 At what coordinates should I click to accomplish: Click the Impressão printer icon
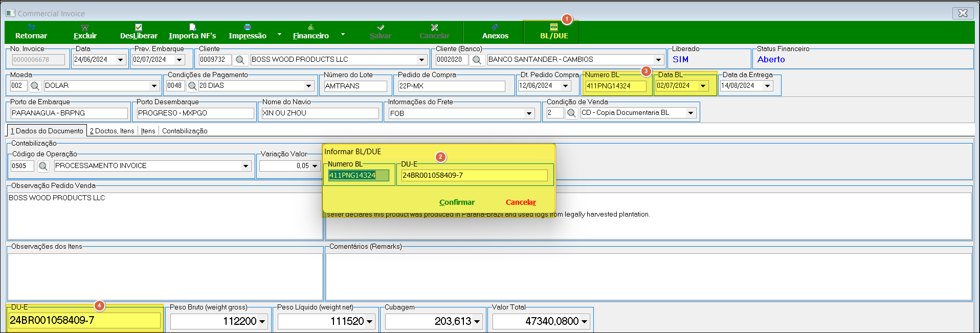[248, 27]
